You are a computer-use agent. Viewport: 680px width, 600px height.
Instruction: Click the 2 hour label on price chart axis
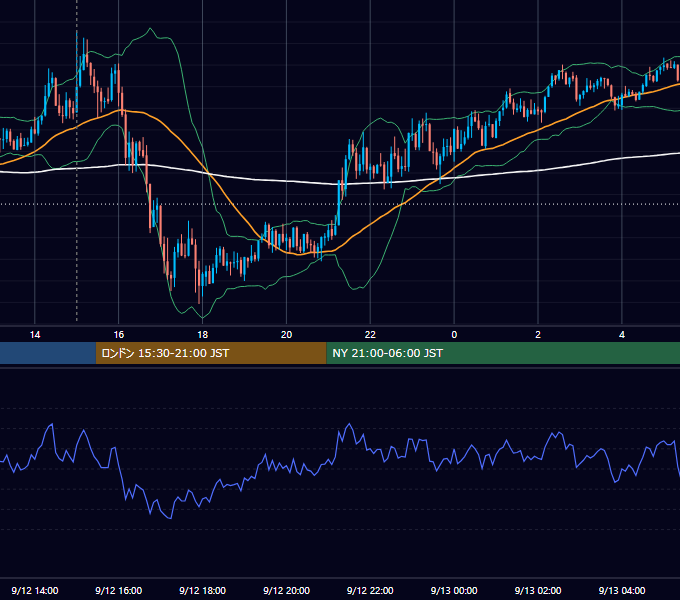(538, 335)
